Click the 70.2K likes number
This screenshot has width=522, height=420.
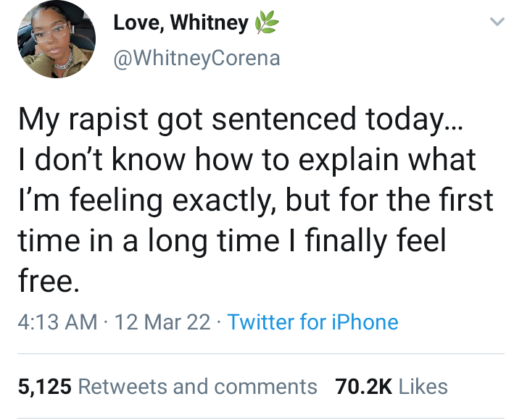pos(364,387)
